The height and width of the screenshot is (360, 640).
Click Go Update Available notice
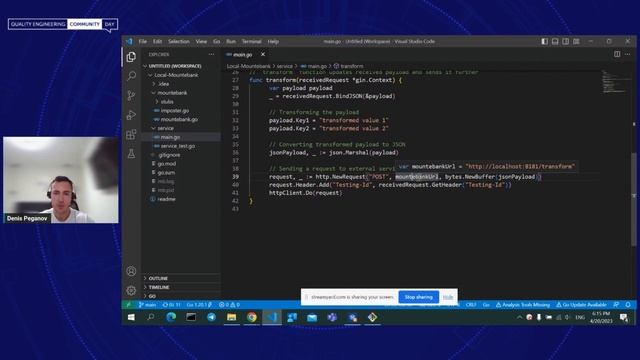point(581,305)
